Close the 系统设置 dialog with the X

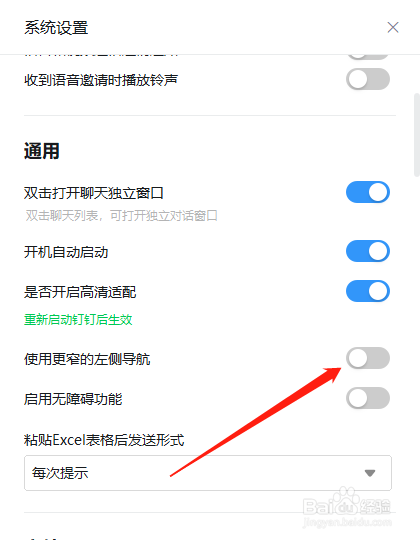pyautogui.click(x=393, y=28)
